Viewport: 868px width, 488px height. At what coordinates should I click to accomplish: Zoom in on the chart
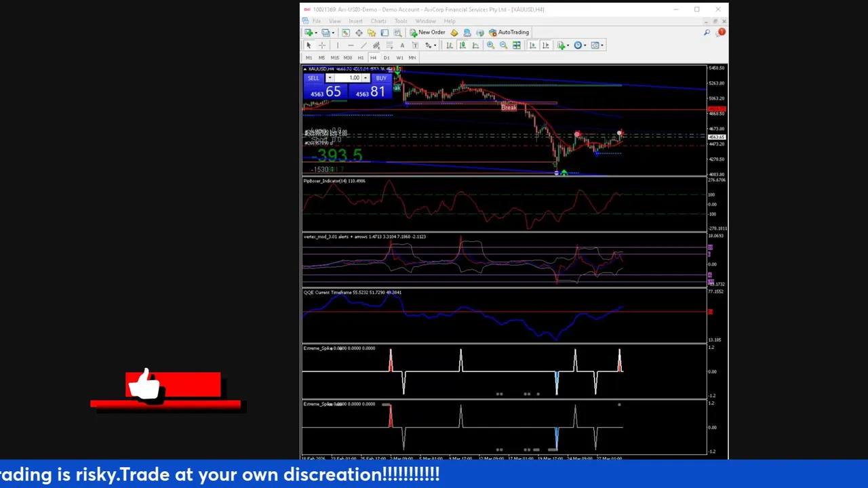[x=490, y=45]
